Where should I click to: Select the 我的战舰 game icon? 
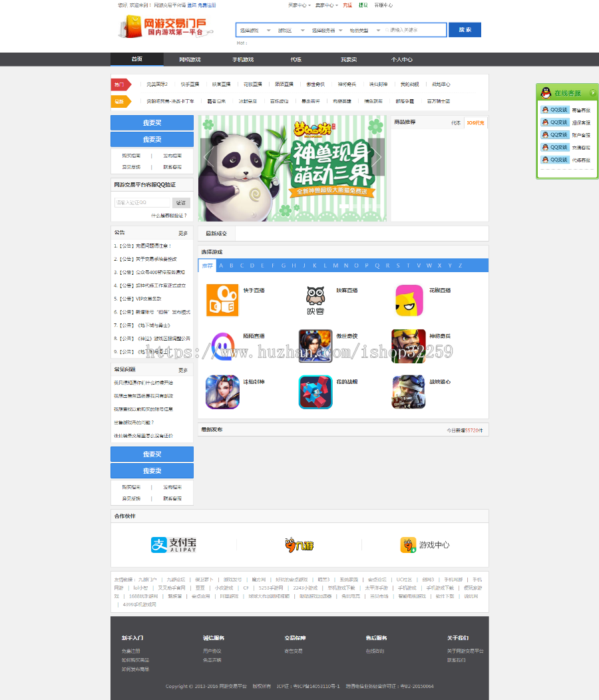[x=315, y=392]
